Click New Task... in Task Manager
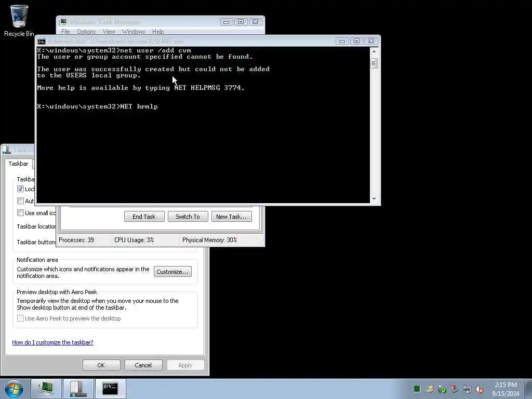 tap(231, 217)
